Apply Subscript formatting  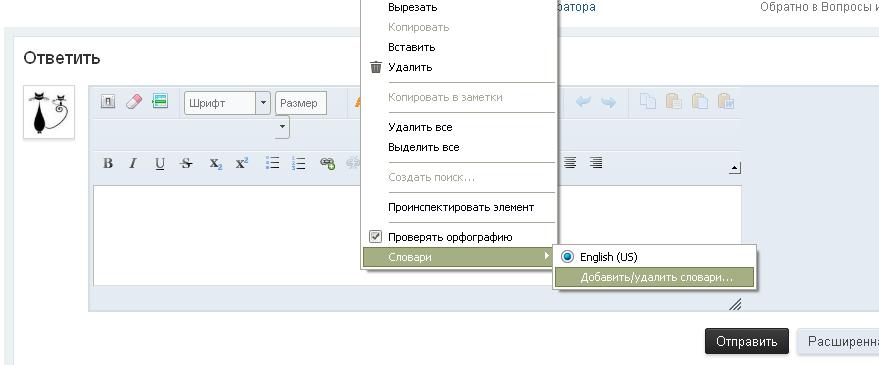pos(216,163)
